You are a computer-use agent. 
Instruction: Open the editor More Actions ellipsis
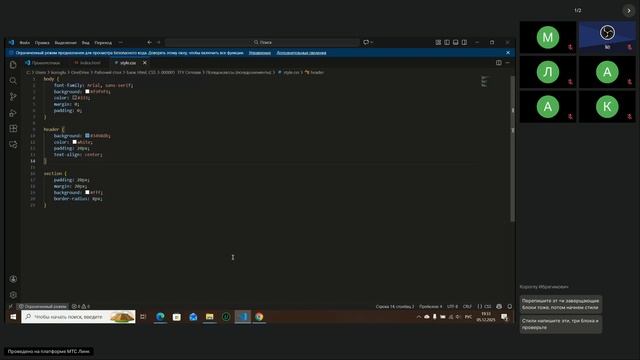(508, 63)
